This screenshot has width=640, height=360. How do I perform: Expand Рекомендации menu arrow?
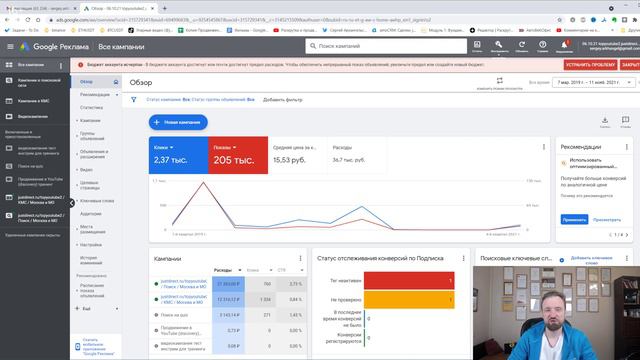[x=117, y=95]
